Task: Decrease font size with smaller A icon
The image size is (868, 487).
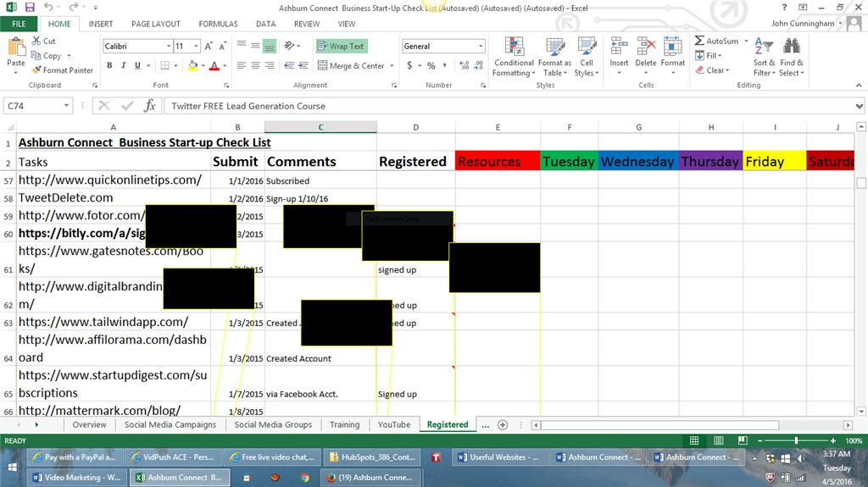Action: (x=223, y=47)
